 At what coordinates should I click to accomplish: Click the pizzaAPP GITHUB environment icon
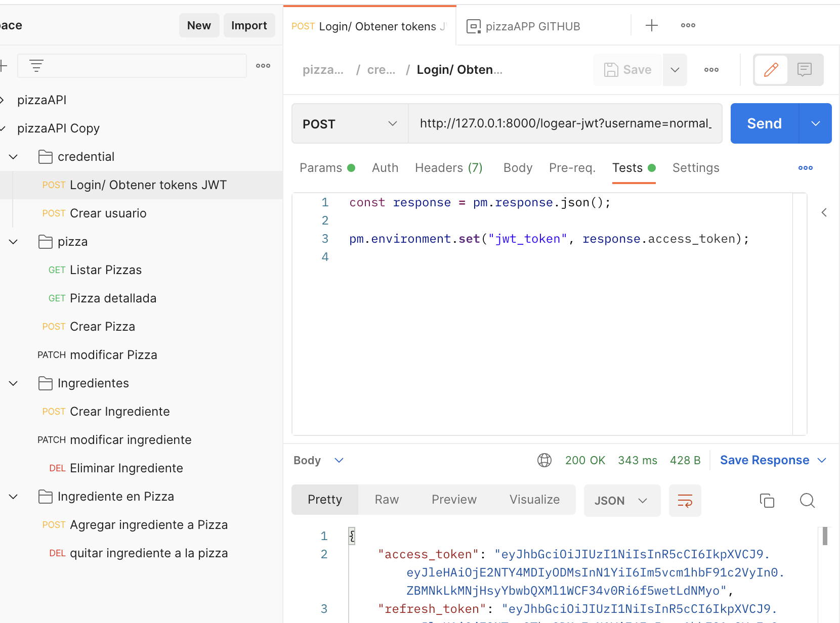coord(473,26)
